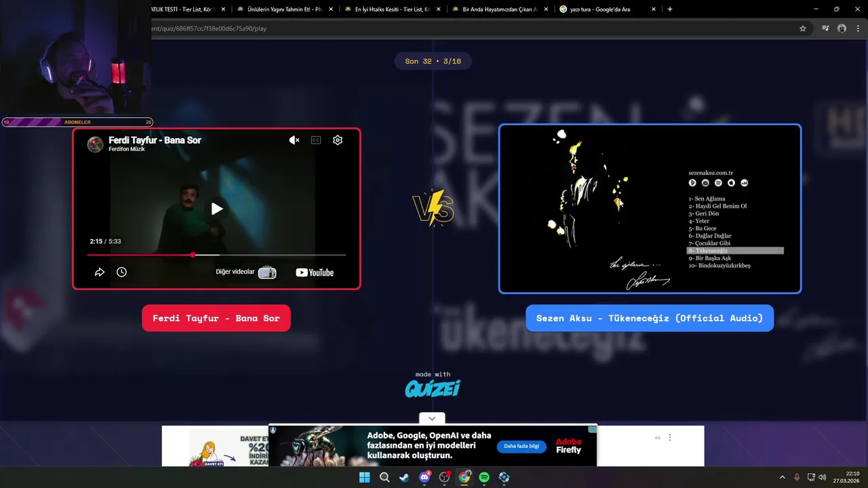The height and width of the screenshot is (488, 868).
Task: Click the 2:15 / 5:33 time display
Action: tap(105, 241)
